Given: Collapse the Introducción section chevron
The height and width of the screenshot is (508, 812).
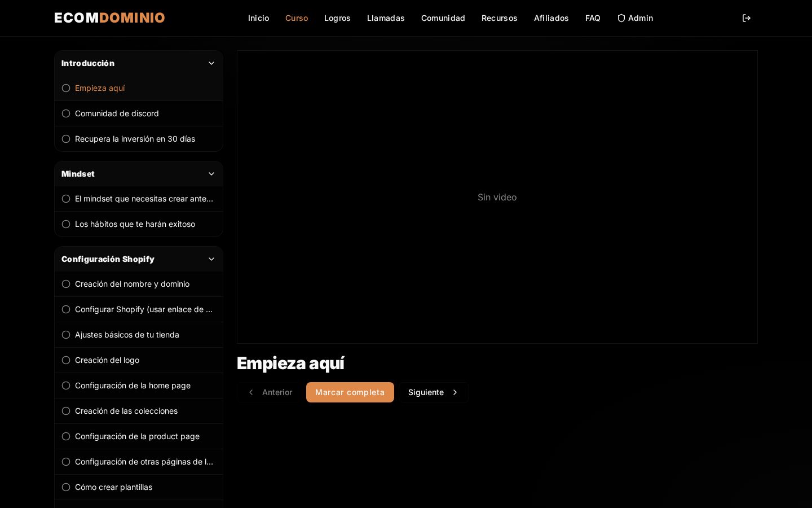Looking at the screenshot, I should coord(211,63).
